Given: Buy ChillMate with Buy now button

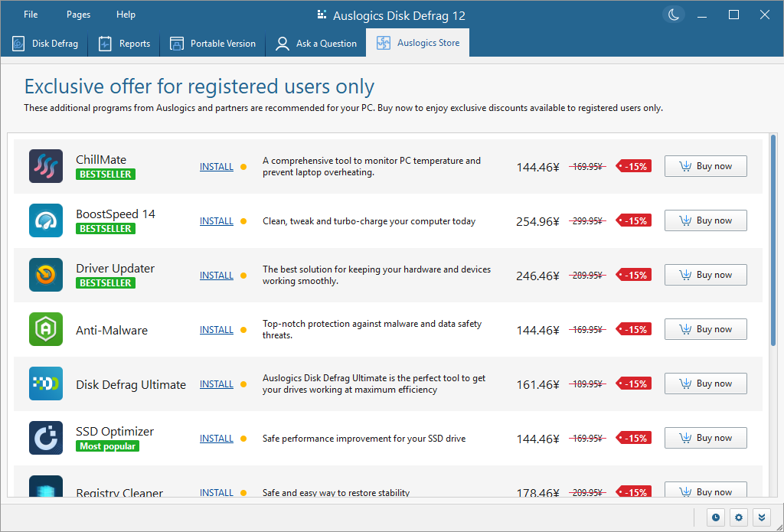Looking at the screenshot, I should point(705,166).
